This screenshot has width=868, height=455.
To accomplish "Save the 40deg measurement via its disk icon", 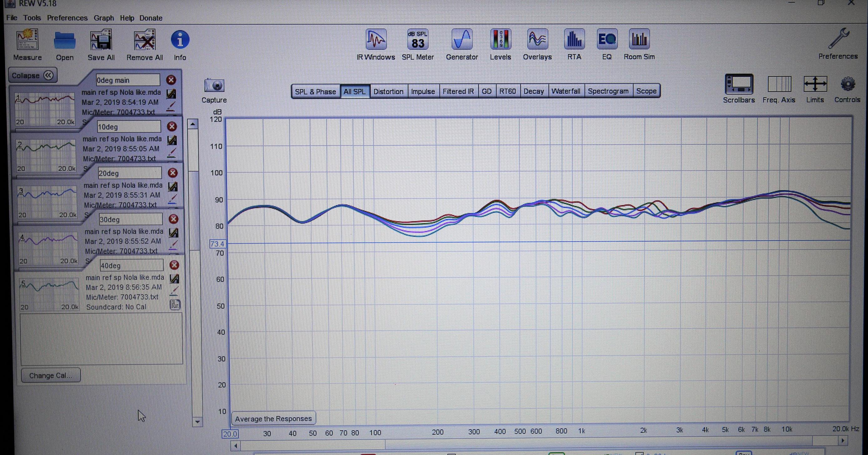I will [175, 279].
